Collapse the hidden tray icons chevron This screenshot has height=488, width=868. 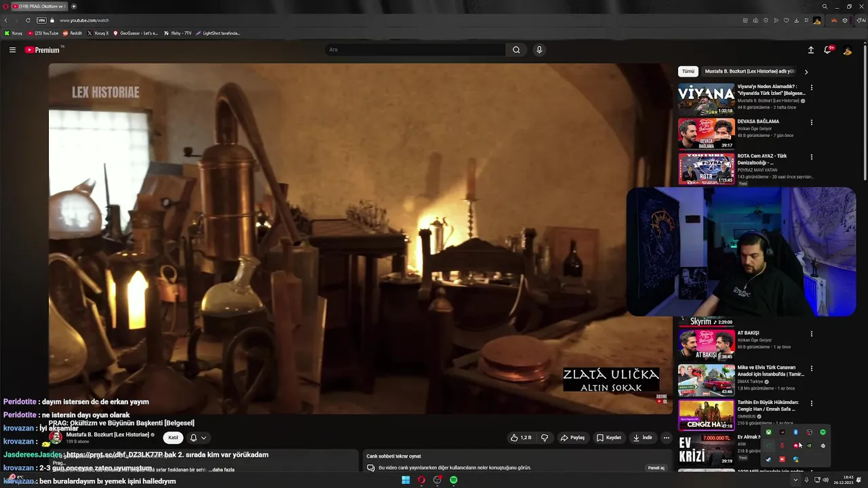pyautogui.click(x=795, y=480)
